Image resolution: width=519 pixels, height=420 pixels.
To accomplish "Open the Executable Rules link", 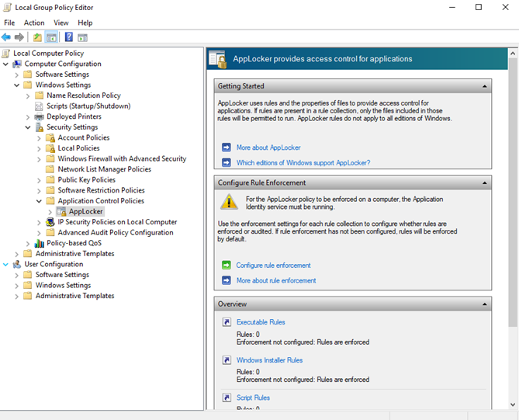I will 261,322.
